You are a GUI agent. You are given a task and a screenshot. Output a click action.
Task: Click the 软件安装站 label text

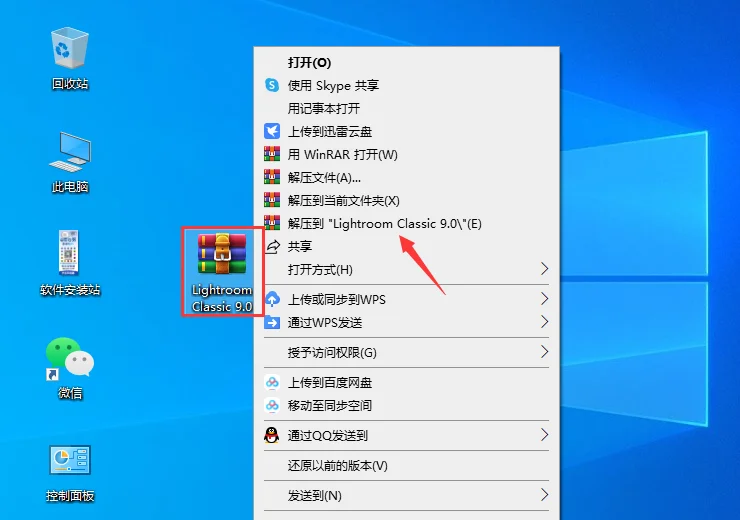tap(70, 290)
